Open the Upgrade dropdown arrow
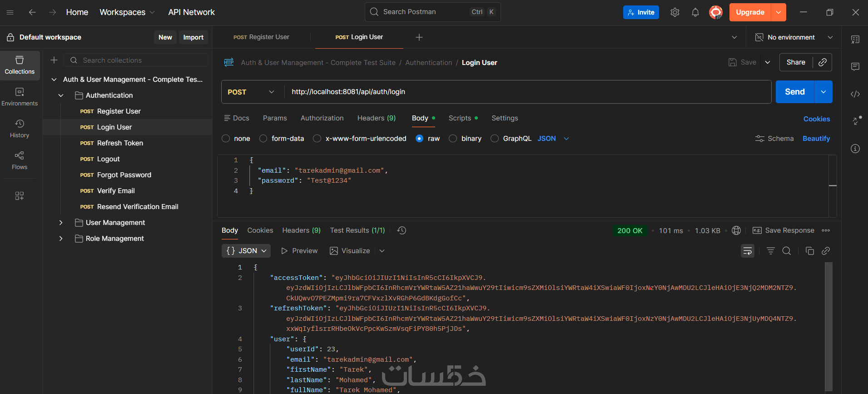Screen dimensions: 868x394 click(x=779, y=12)
